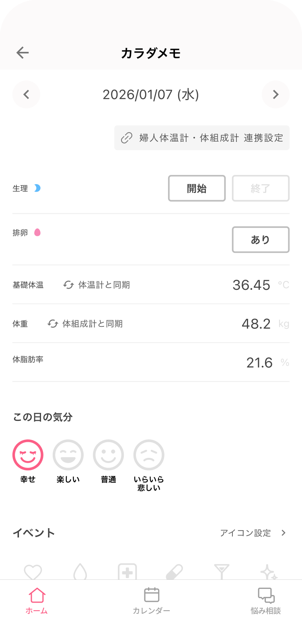Viewport: 302px width, 644px height.
Task: Open the ホーム tab
Action: (37, 601)
